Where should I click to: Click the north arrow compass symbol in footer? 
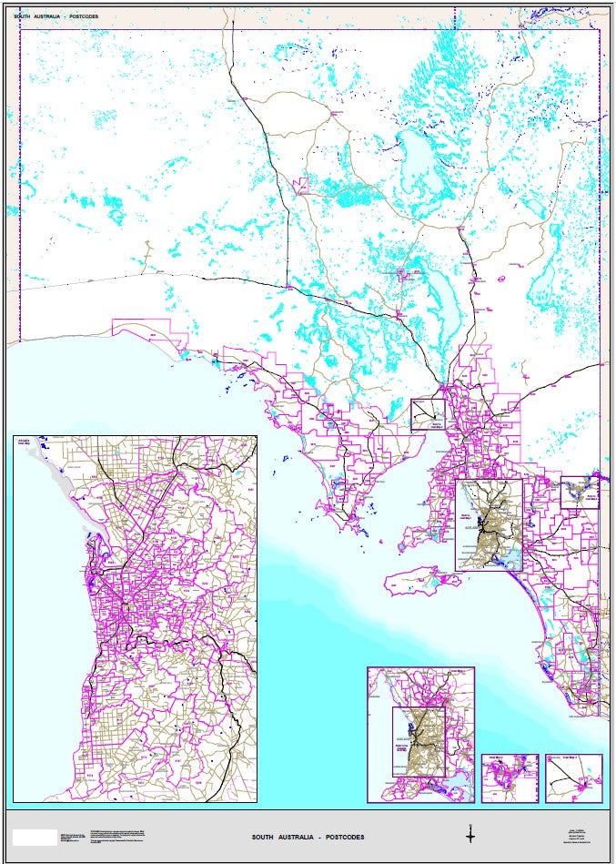(470, 834)
